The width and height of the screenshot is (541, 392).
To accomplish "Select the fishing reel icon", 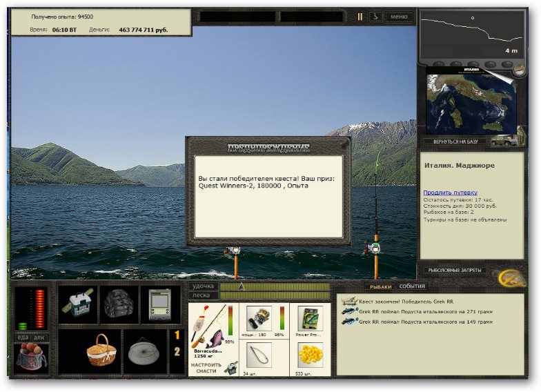I will 259,318.
